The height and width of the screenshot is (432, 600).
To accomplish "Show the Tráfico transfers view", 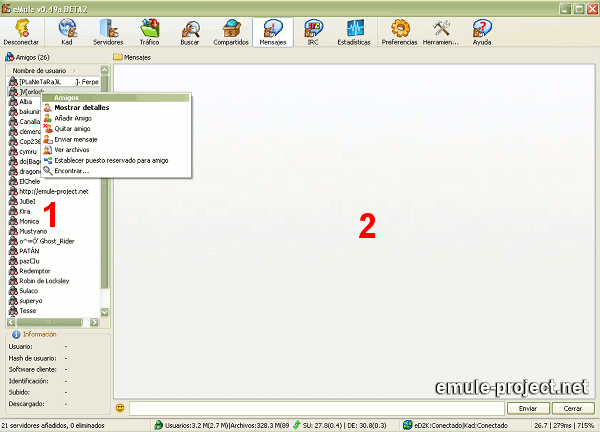I will click(150, 32).
